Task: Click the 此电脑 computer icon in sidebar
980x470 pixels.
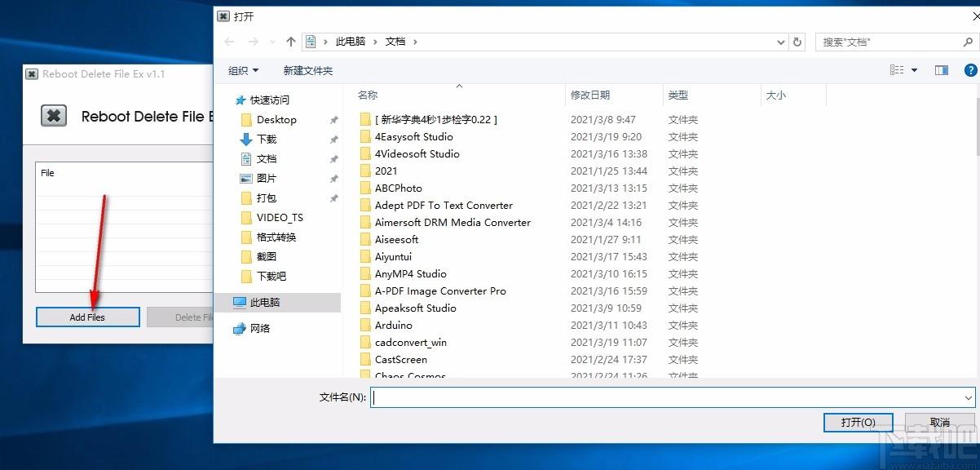Action: click(x=239, y=302)
